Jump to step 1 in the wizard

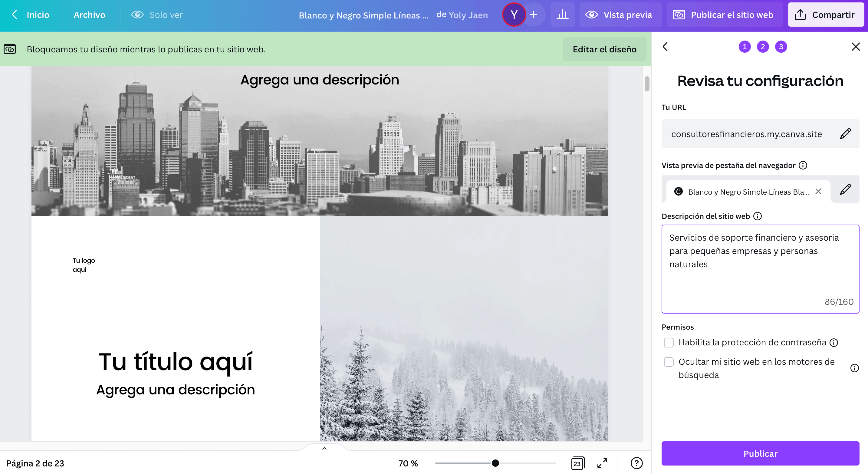tap(745, 47)
